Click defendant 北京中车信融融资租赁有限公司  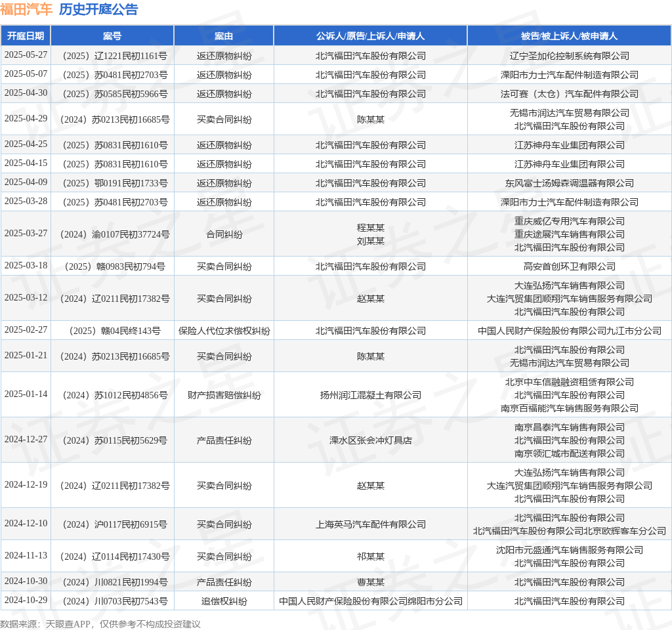click(x=569, y=382)
